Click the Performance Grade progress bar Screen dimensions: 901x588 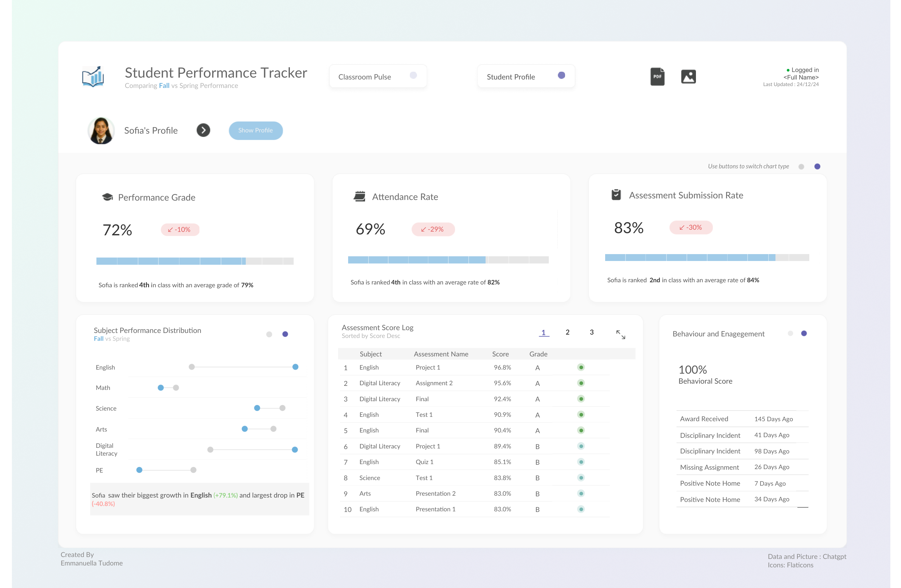(x=195, y=261)
